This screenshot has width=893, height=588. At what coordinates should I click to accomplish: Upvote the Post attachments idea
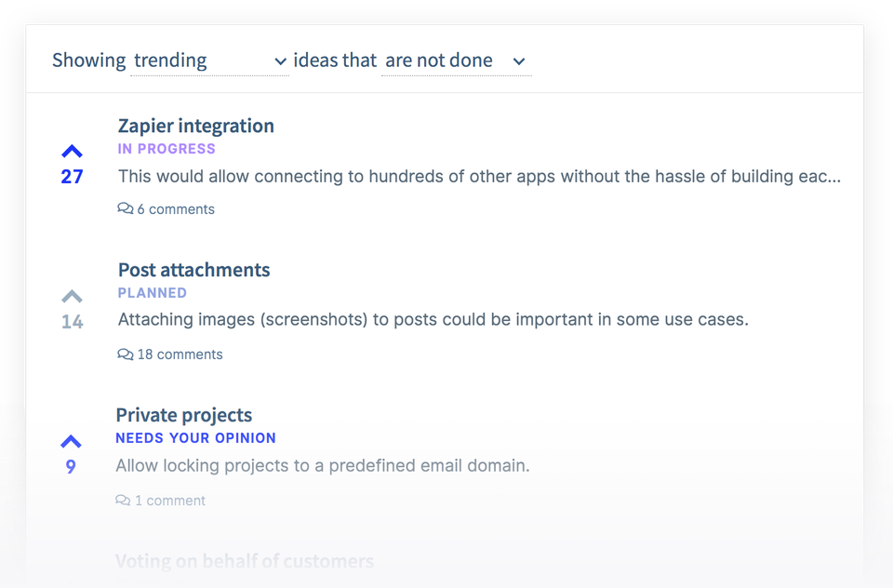click(x=72, y=297)
